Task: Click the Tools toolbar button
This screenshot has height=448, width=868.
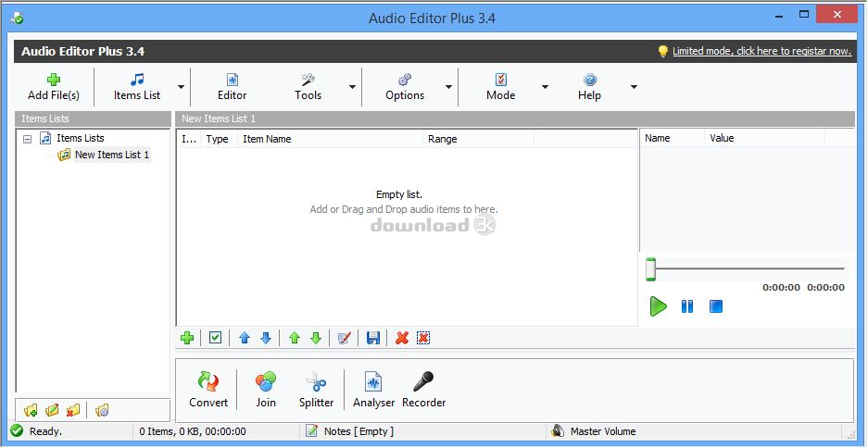Action: point(308,87)
